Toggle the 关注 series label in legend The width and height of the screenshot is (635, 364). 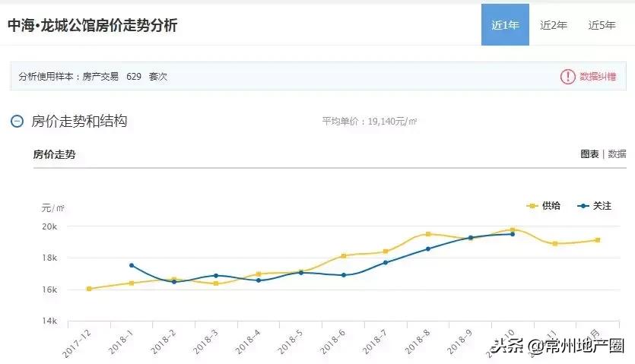(x=602, y=206)
